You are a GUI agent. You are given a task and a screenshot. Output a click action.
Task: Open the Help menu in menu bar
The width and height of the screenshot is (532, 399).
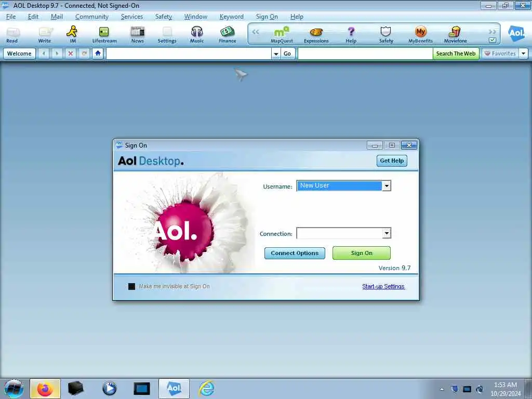(x=297, y=17)
